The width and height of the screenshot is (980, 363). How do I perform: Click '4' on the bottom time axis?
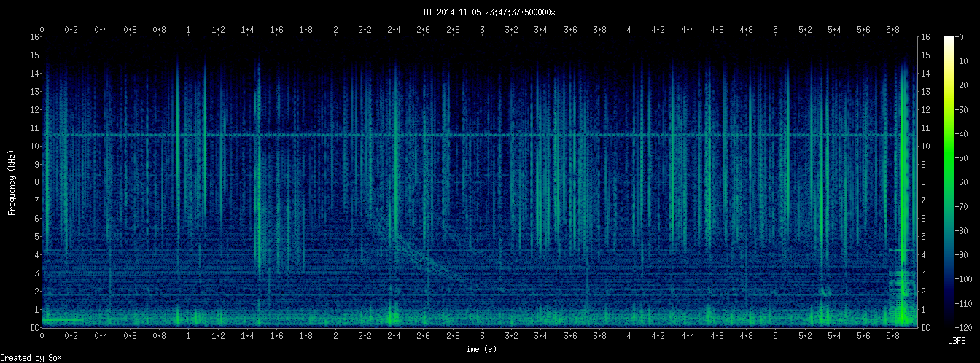click(629, 337)
